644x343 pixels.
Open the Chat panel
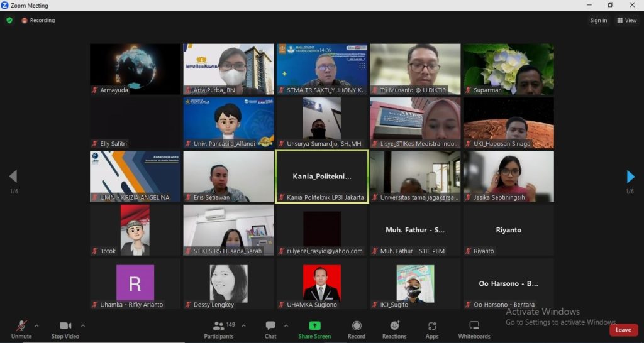(270, 330)
